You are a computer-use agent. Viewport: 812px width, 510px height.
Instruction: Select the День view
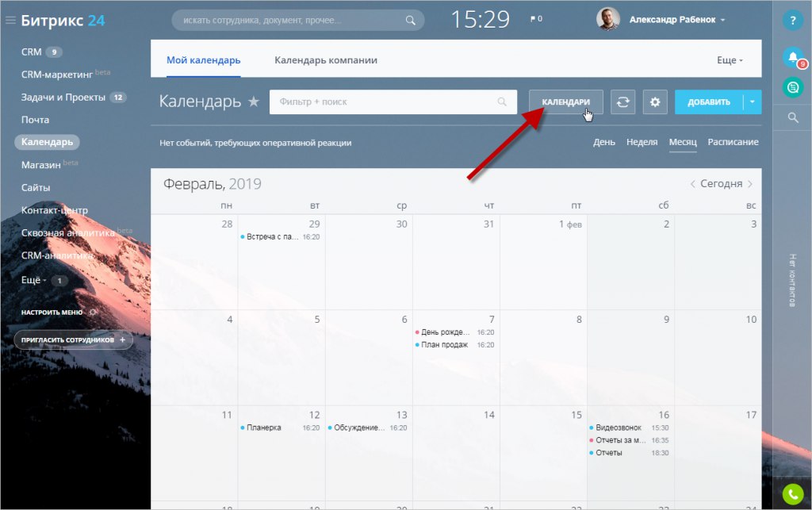tap(603, 142)
